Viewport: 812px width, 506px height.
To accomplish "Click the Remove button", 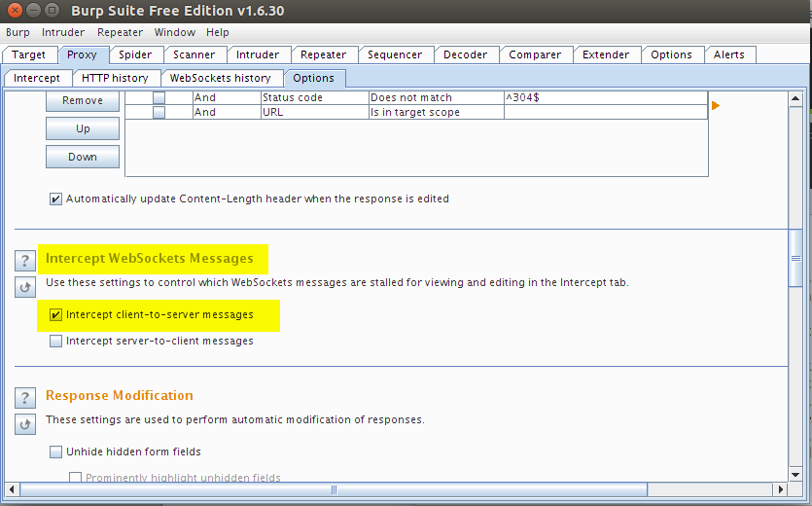I will [x=83, y=100].
